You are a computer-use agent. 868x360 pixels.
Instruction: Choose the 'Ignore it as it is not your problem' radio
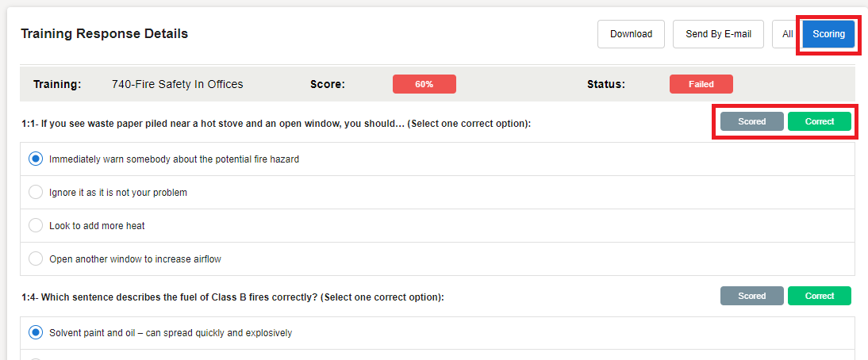[x=36, y=192]
